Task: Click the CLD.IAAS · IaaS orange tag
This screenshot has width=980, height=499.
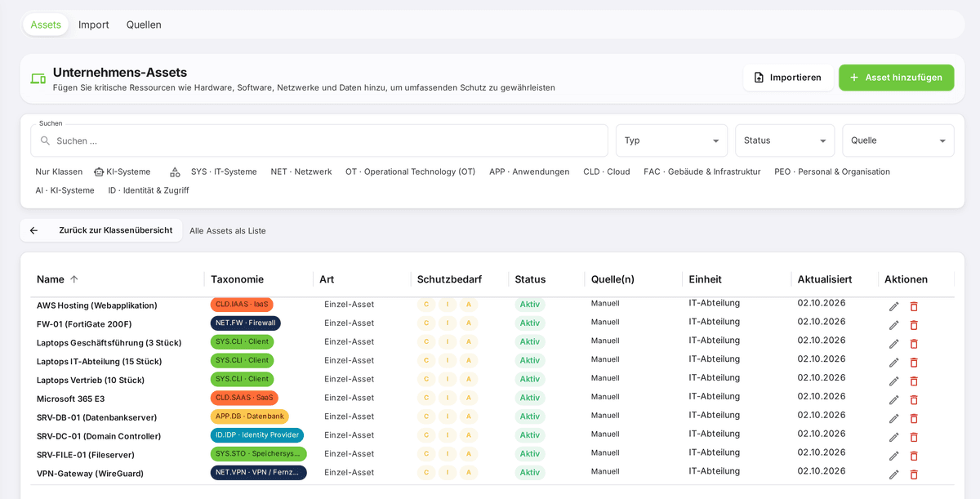Action: click(x=242, y=305)
